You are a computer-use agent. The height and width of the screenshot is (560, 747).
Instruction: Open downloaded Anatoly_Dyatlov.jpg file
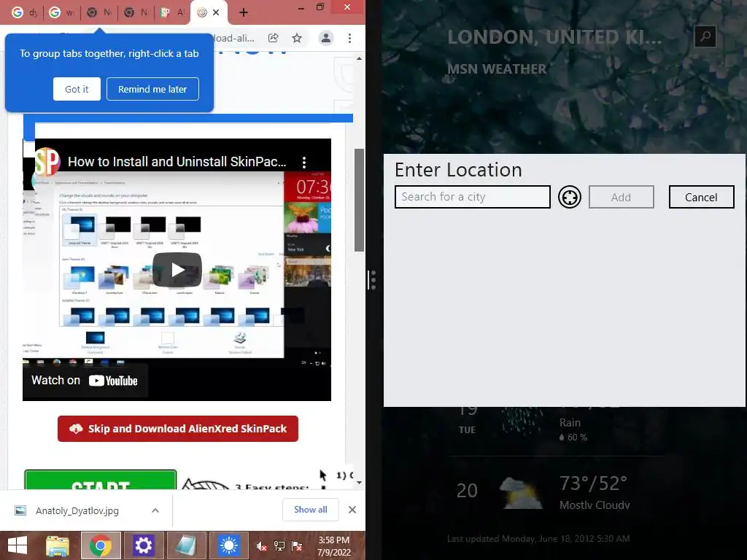pos(76,510)
